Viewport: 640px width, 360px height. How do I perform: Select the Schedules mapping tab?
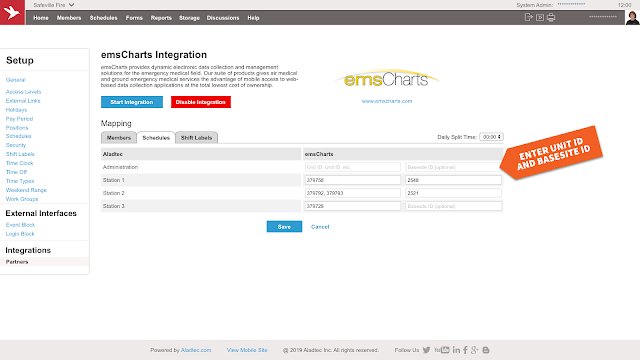[x=156, y=138]
